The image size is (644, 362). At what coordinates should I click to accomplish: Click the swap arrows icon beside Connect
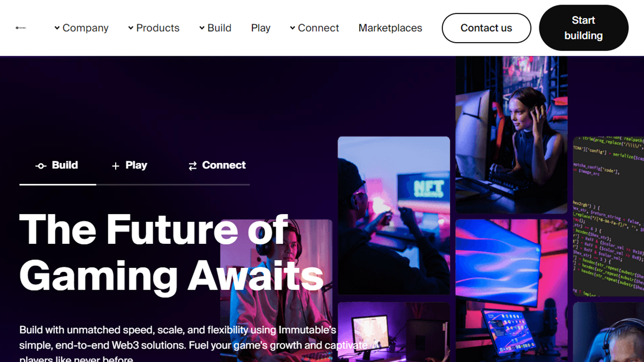(192, 166)
